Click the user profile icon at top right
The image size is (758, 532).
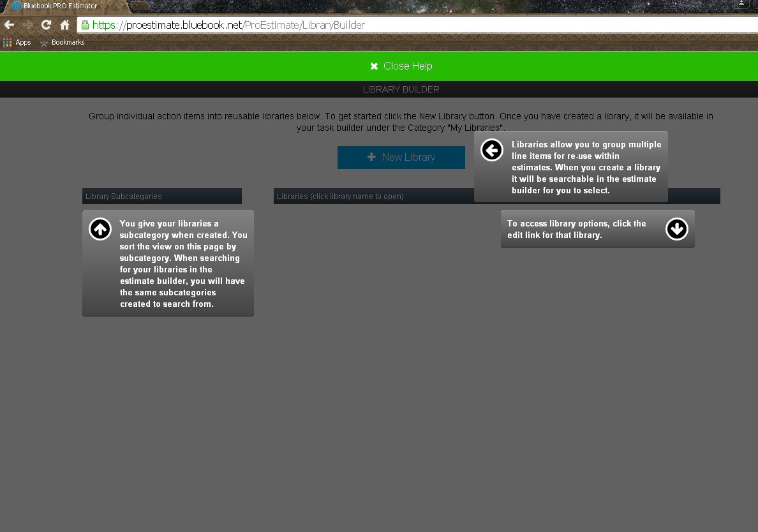click(x=741, y=3)
